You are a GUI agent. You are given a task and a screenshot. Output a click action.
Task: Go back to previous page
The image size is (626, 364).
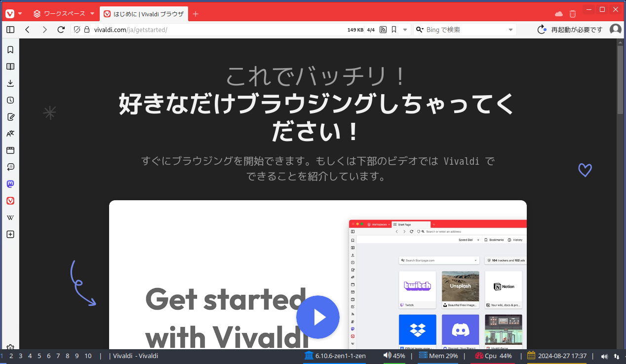(x=28, y=30)
